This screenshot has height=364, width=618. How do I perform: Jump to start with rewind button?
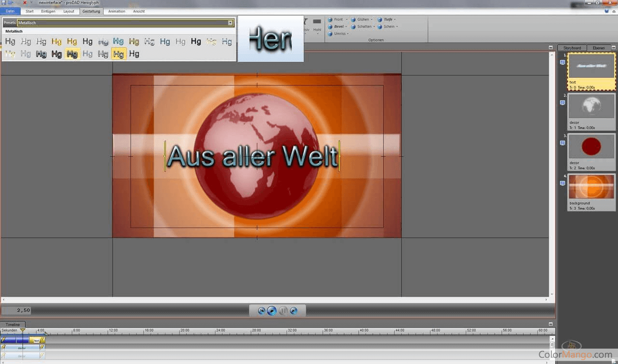pyautogui.click(x=261, y=311)
